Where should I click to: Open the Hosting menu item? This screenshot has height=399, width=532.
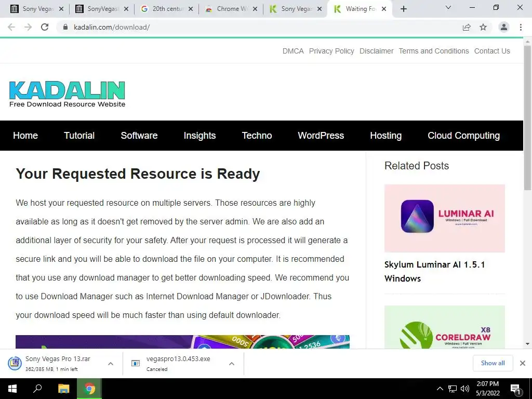(x=386, y=136)
